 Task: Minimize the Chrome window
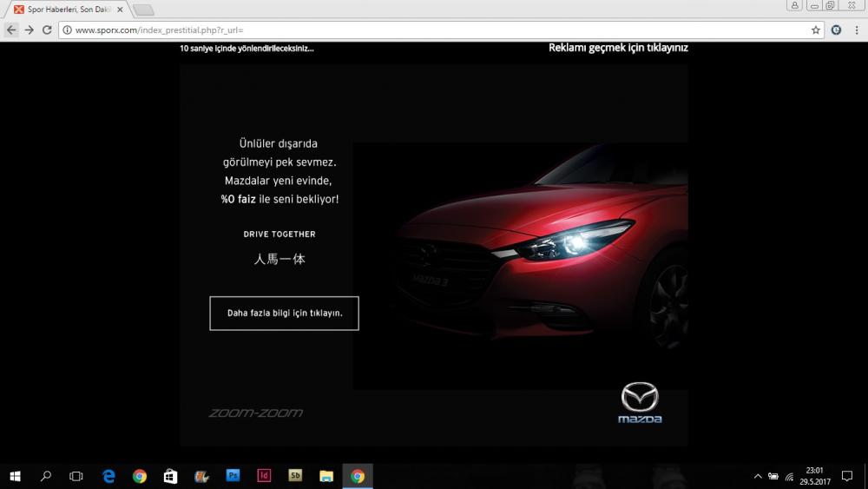coord(814,5)
